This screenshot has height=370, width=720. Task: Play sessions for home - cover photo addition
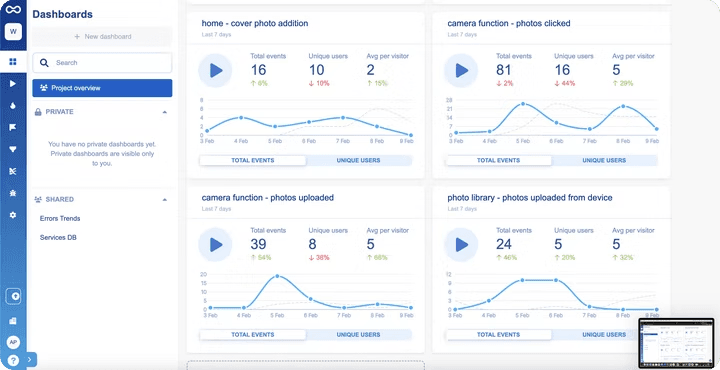click(x=215, y=70)
